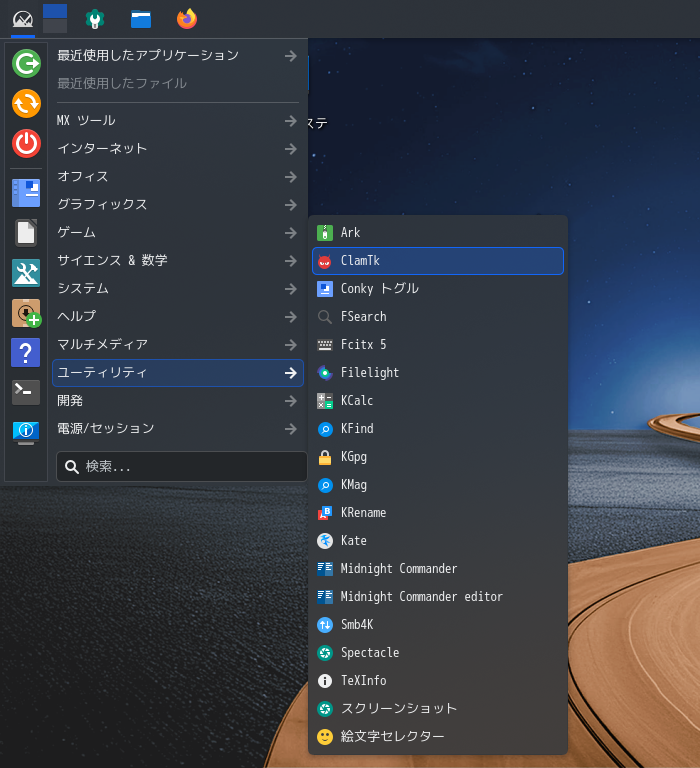Open the green gear tool panel icon
Image resolution: width=700 pixels, height=768 pixels.
95,20
